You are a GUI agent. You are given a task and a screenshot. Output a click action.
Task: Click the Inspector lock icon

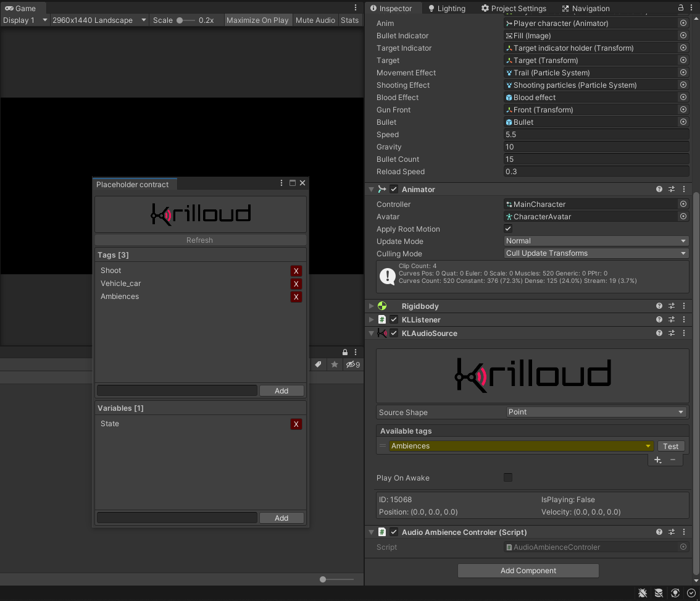681,7
